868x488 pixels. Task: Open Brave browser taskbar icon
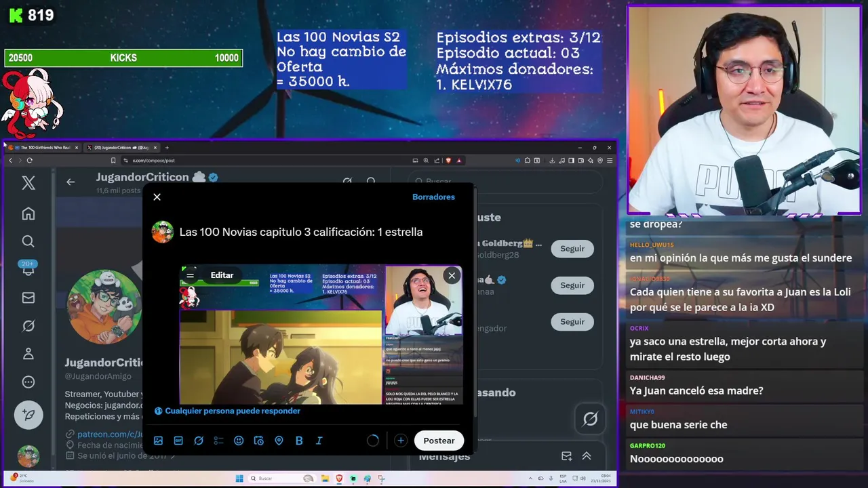tap(340, 479)
